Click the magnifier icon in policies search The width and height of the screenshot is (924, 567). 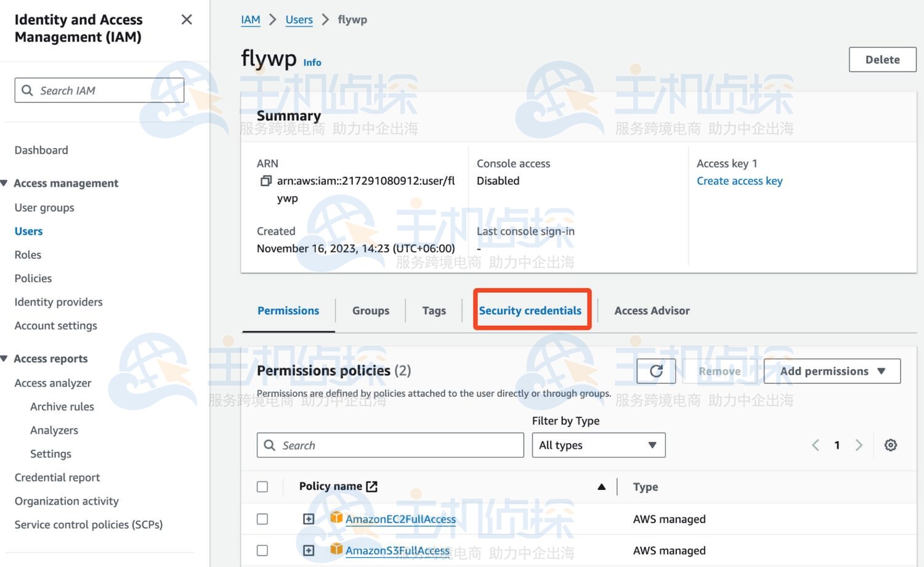pos(269,445)
